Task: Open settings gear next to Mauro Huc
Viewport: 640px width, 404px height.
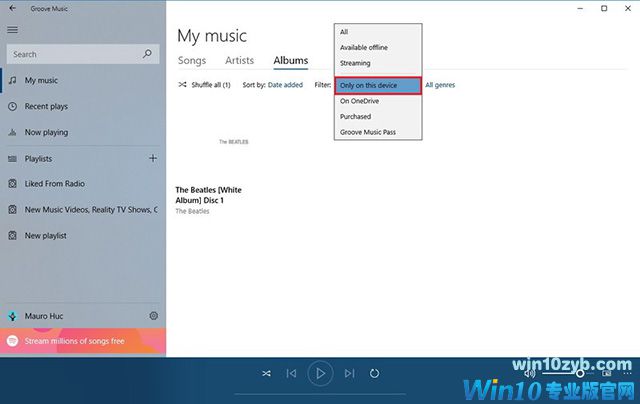Action: click(x=154, y=316)
